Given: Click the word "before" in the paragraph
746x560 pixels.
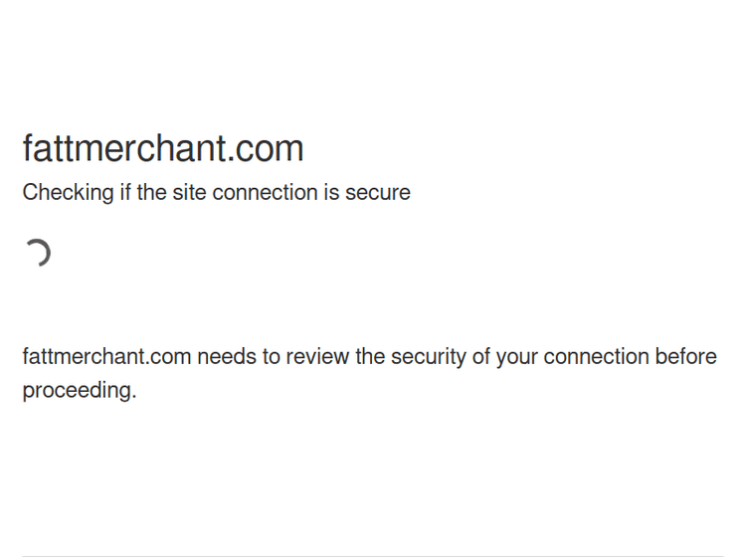Looking at the screenshot, I should (685, 357).
